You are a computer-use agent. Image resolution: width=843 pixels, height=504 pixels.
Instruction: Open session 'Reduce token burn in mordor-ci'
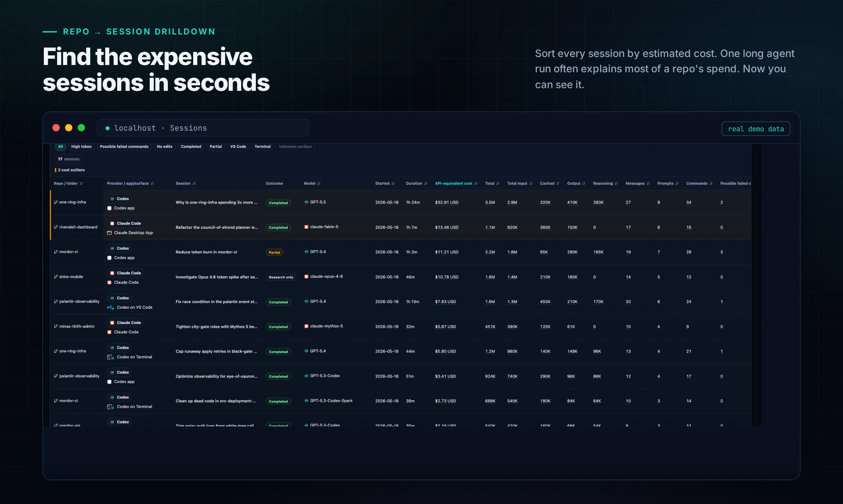(x=206, y=252)
